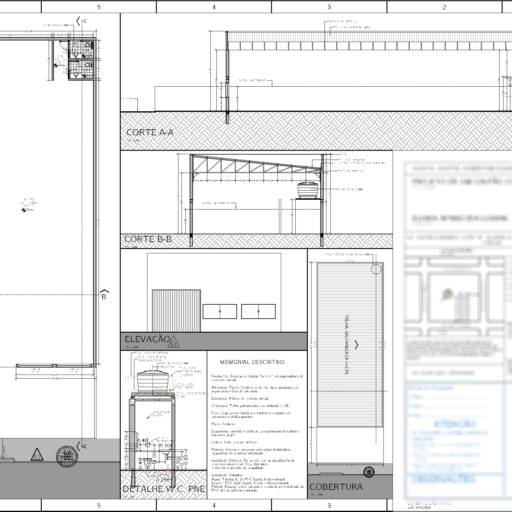This screenshot has height=512, width=512.
Task: Click the section marker C above the floor plan
Action: click(x=81, y=21)
